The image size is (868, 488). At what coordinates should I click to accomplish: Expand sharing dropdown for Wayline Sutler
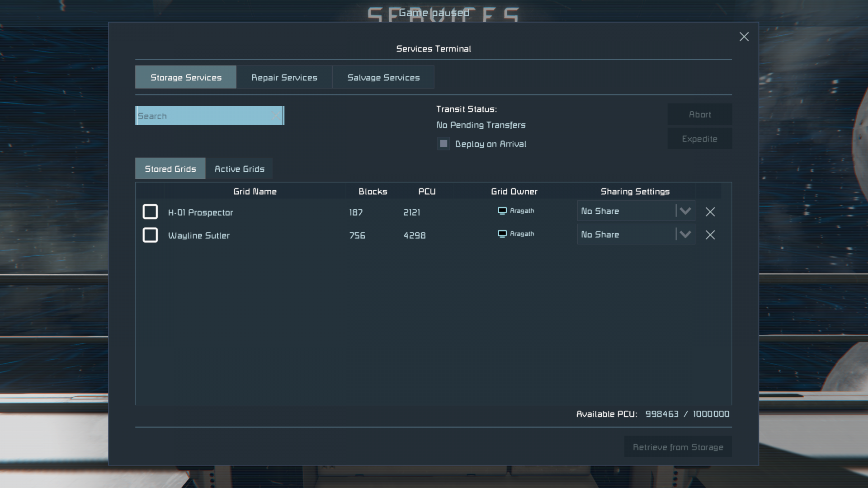click(685, 235)
